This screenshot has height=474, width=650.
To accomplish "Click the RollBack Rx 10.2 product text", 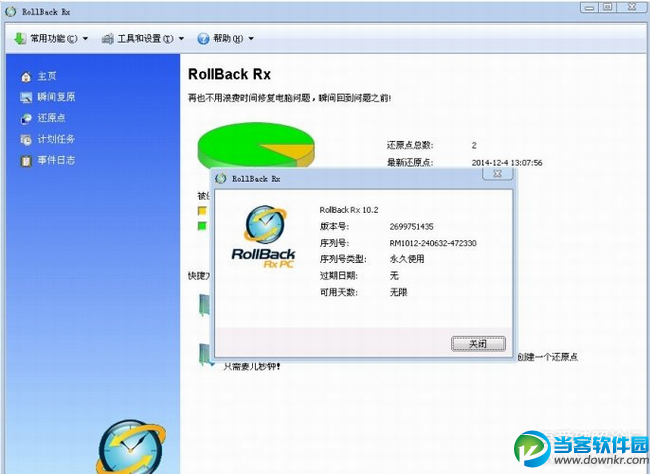I will tap(349, 210).
